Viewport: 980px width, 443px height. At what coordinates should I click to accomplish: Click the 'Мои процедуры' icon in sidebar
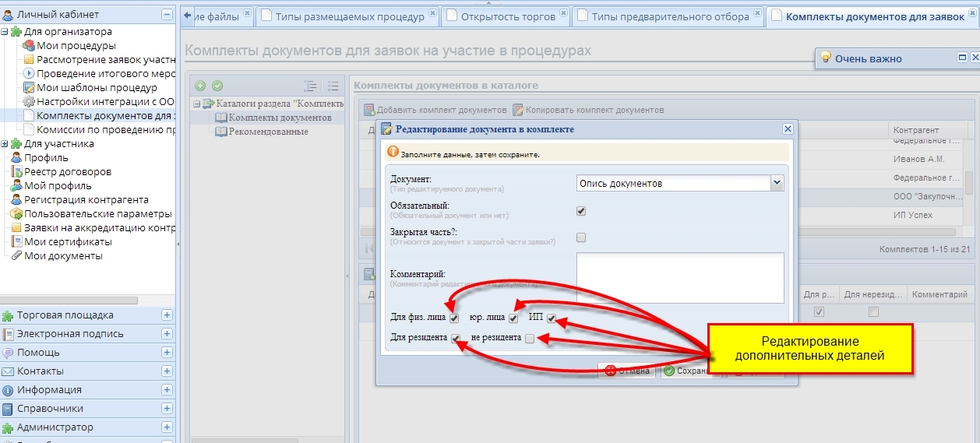[x=29, y=46]
